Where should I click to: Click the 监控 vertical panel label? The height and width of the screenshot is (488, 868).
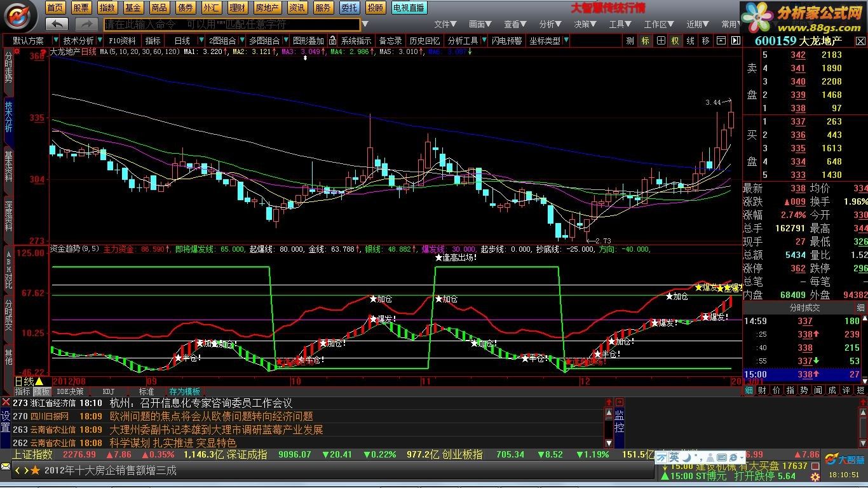point(620,421)
